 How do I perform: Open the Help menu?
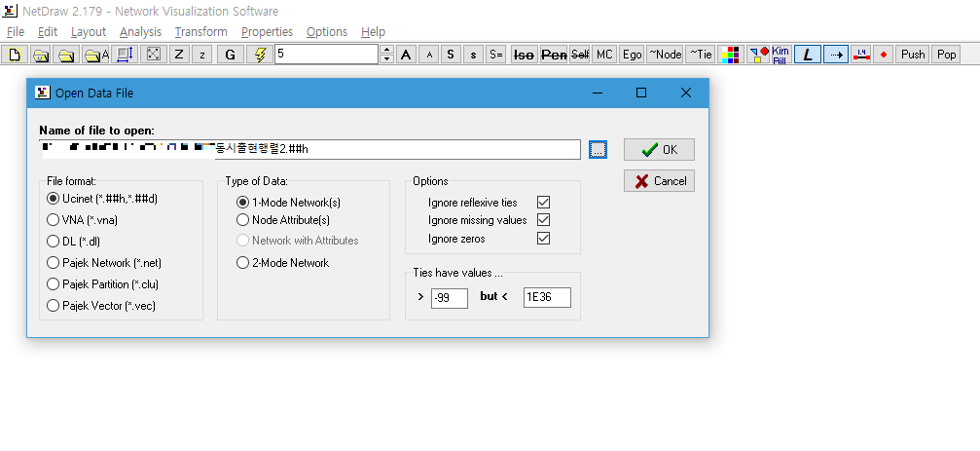373,32
